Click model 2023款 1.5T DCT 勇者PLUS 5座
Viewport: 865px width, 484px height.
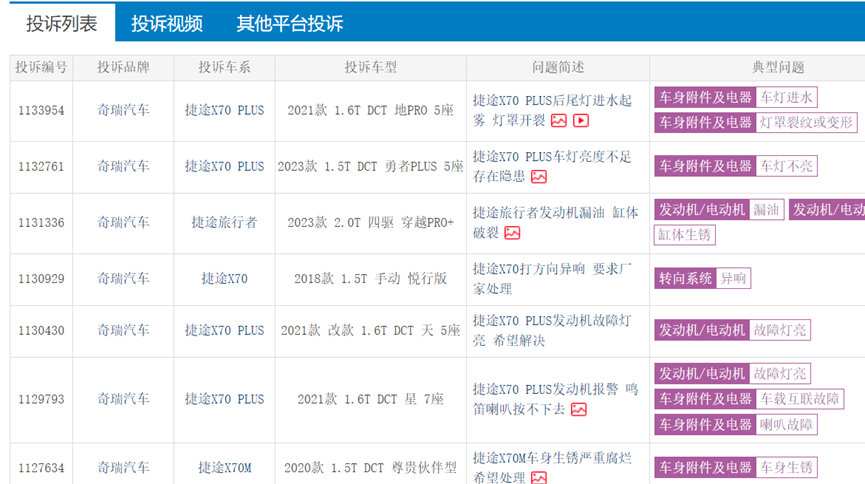pyautogui.click(x=371, y=167)
